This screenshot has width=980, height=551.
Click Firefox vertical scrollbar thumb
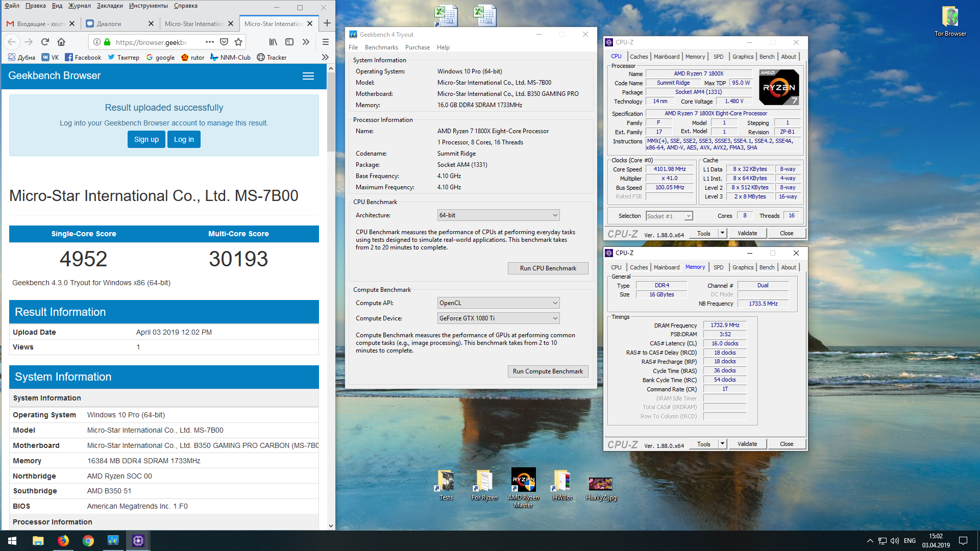coord(331,112)
